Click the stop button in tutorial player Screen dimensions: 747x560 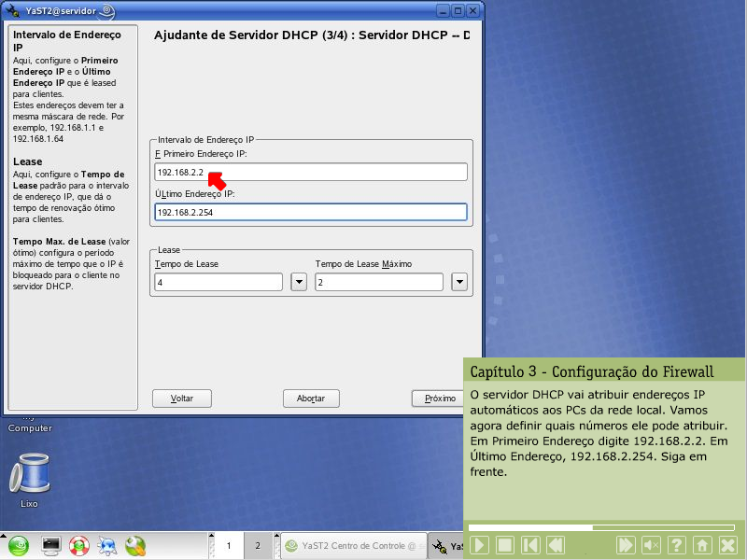tap(505, 545)
